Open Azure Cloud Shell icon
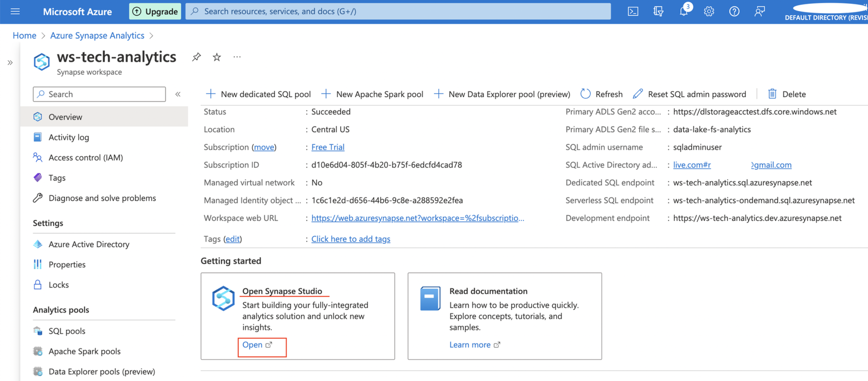 coord(633,11)
